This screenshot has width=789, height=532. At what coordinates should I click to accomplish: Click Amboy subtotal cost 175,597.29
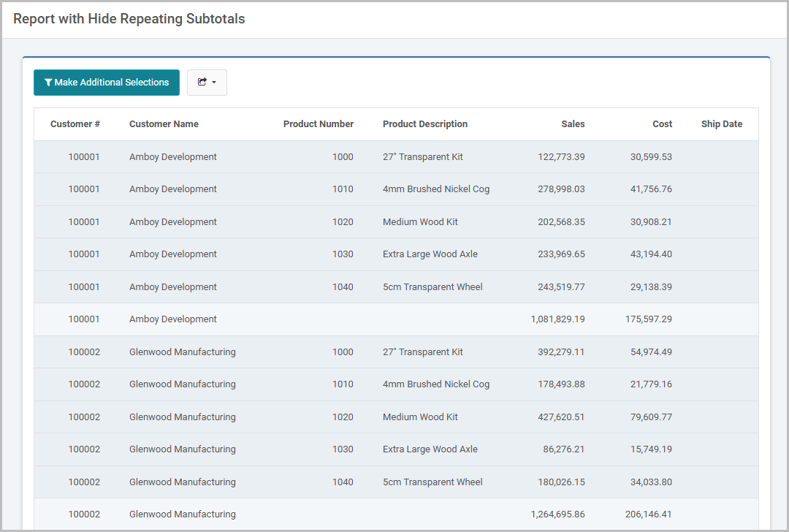coord(649,319)
